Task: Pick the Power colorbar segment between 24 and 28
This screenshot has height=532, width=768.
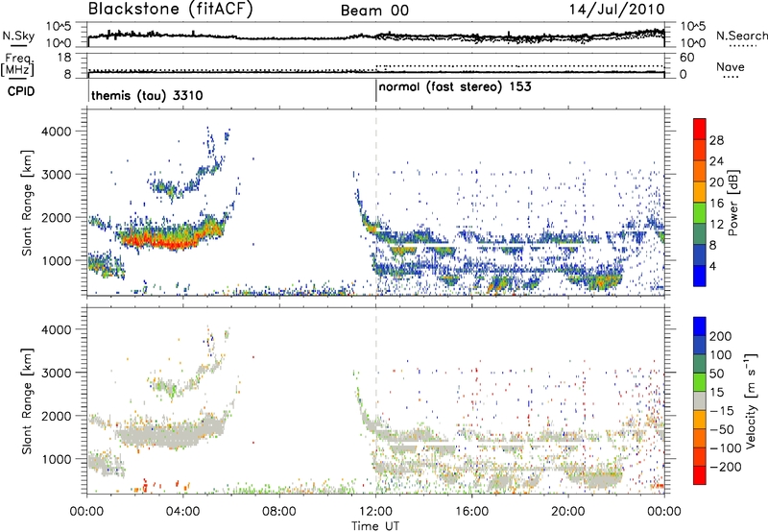Action: [x=700, y=150]
